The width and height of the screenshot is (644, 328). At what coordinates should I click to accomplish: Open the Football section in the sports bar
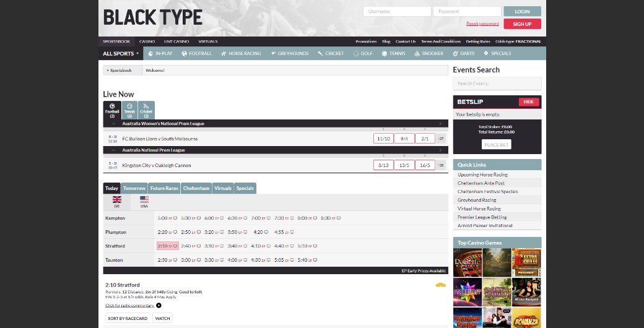(197, 53)
